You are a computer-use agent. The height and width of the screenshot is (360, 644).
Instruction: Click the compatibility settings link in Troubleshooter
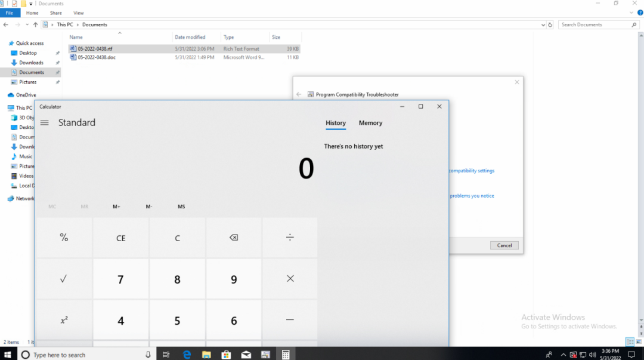[x=472, y=171]
